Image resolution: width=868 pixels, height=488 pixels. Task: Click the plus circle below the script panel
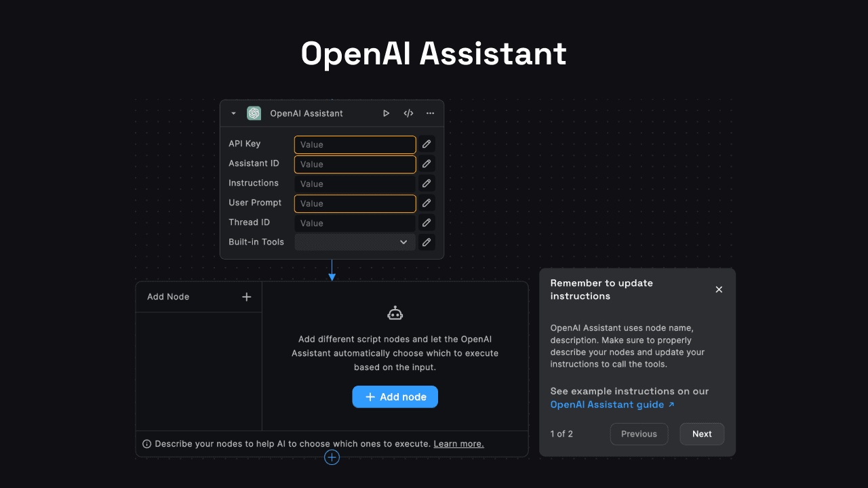tap(332, 457)
